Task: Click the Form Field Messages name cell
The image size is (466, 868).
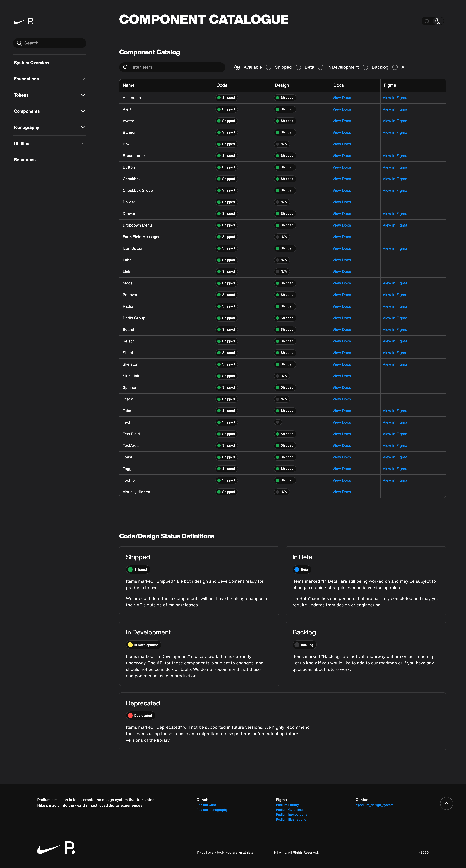Action: 166,237
